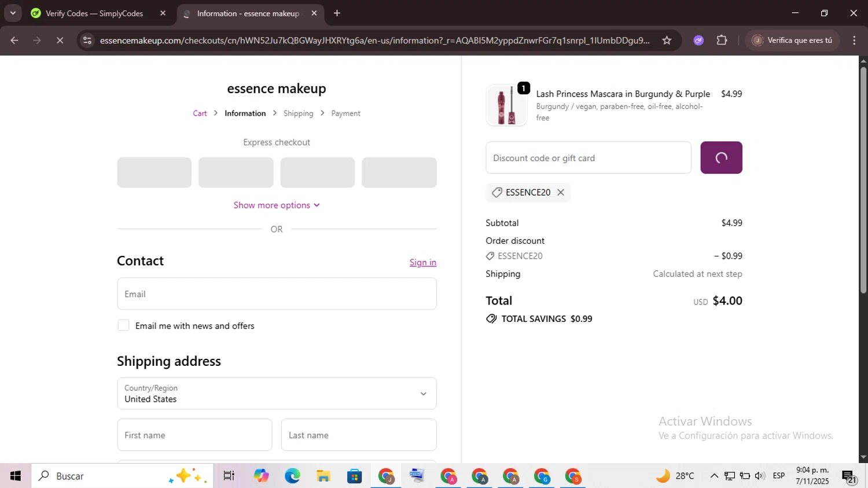Viewport: 868px width, 488px height.
Task: Select the Payment breadcrumb step
Action: click(345, 113)
